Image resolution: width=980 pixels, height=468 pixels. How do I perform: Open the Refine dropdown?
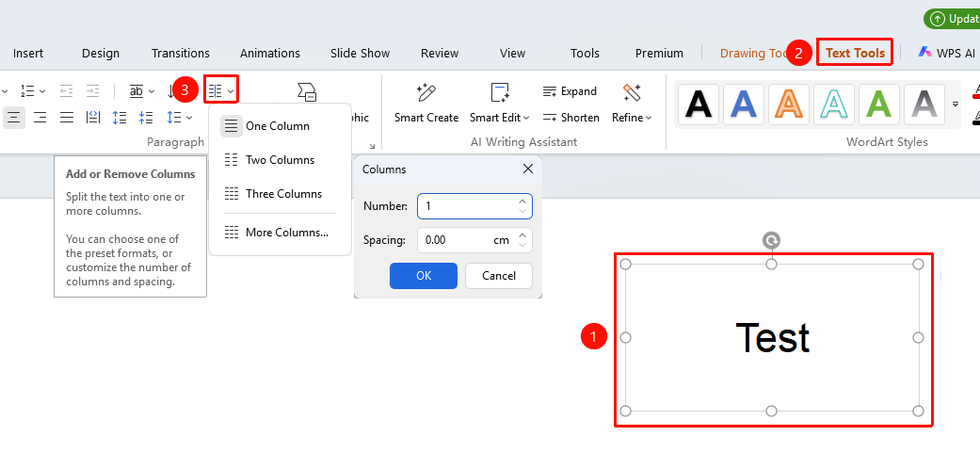pos(649,118)
